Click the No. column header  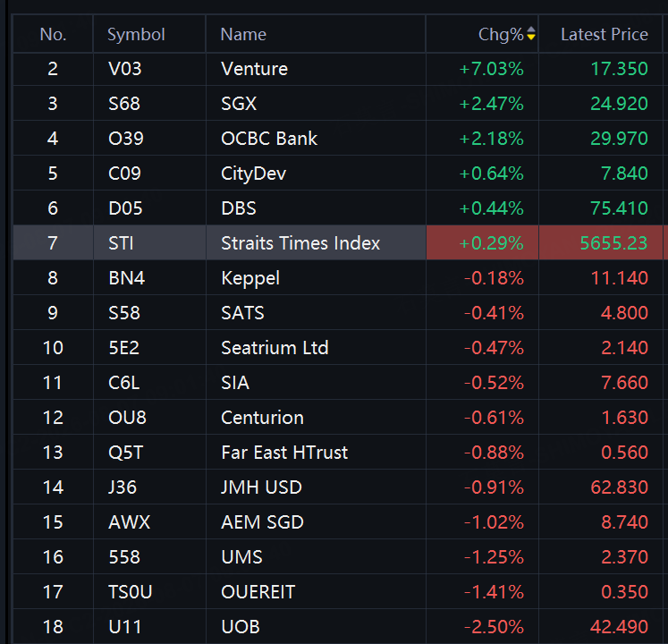coord(53,35)
